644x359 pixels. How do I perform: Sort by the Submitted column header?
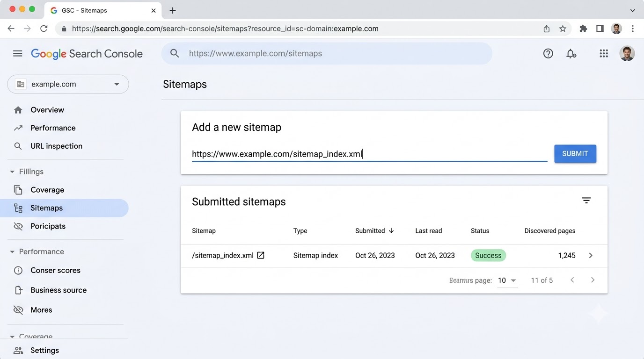tap(374, 230)
